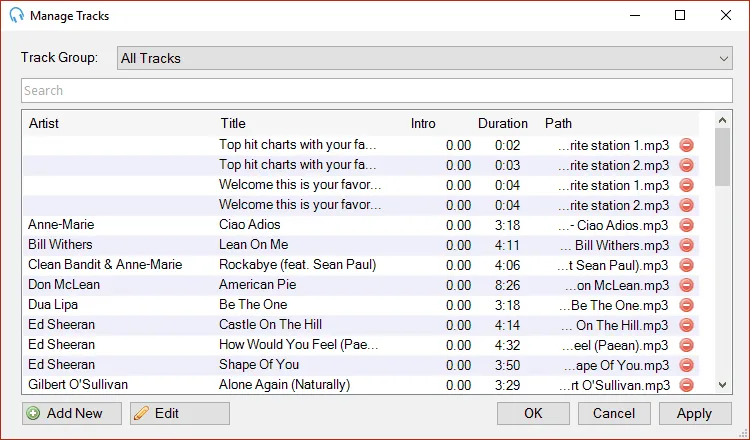
Task: Remove the 0:03 'rite station 2.mp3' track
Action: [686, 165]
